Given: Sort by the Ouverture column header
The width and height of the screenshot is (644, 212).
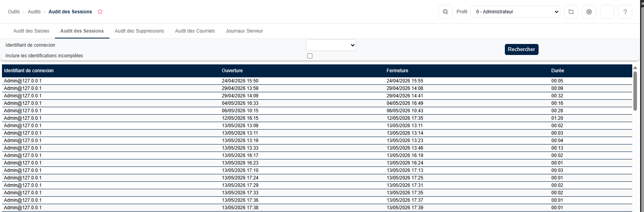Looking at the screenshot, I should click(x=232, y=71).
